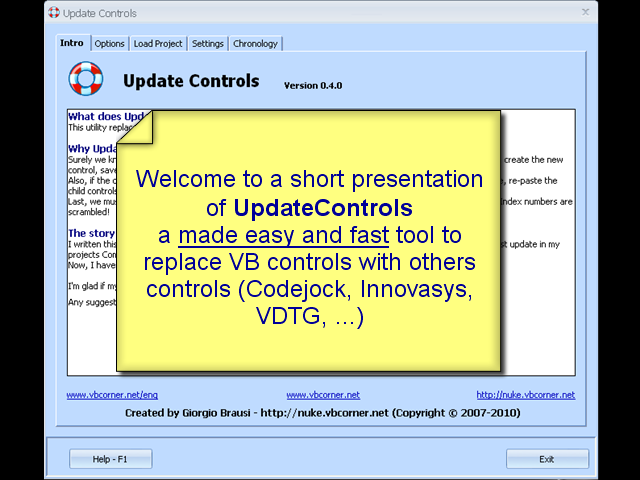This screenshot has width=640, height=480.
Task: Switch to the Intro tab
Action: click(x=73, y=43)
